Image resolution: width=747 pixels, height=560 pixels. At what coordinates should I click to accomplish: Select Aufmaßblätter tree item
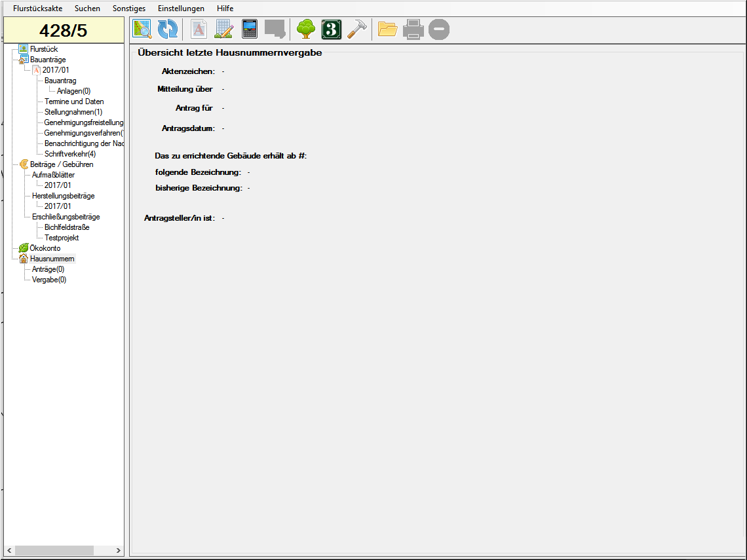click(x=53, y=175)
